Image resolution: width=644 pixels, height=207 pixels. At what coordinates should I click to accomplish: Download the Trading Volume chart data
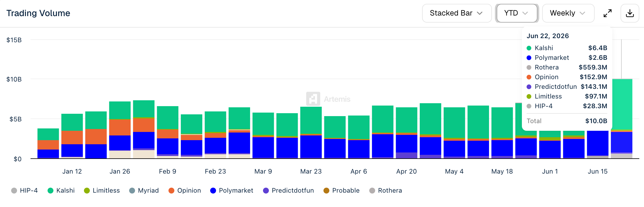click(x=630, y=13)
